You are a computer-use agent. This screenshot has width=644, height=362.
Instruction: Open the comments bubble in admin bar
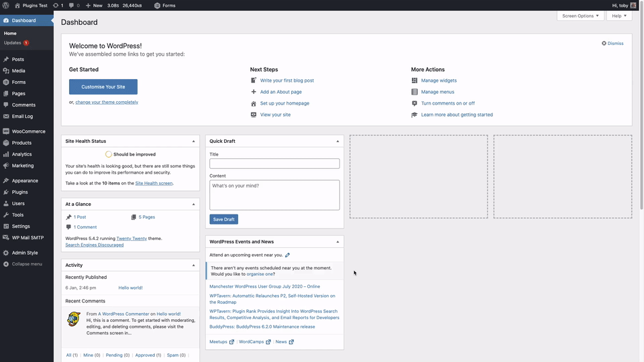click(72, 5)
